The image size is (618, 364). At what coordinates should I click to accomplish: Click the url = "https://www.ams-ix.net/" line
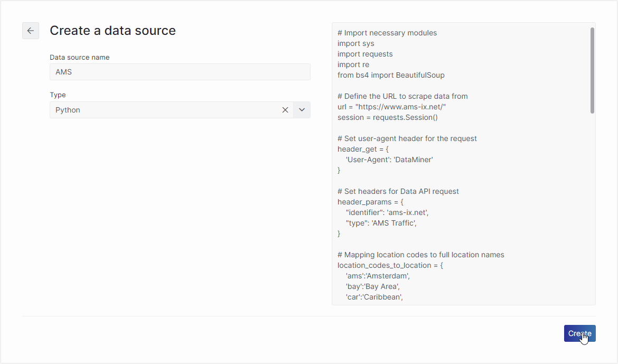[391, 107]
